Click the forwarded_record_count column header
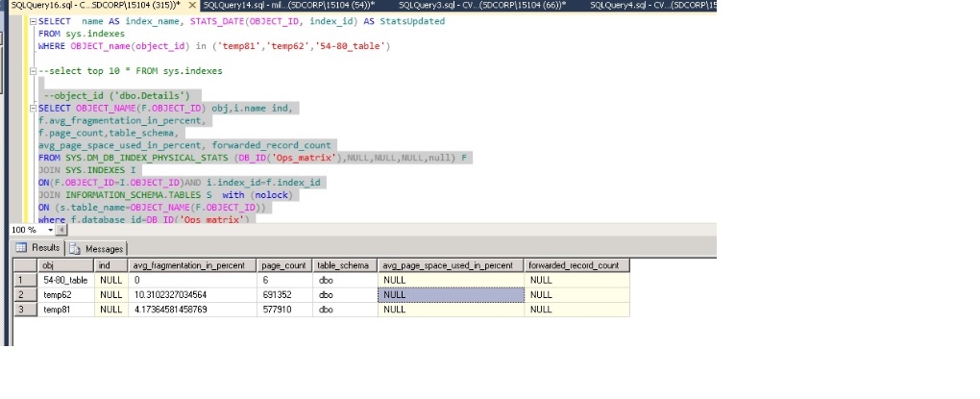980x399 pixels. [576, 265]
